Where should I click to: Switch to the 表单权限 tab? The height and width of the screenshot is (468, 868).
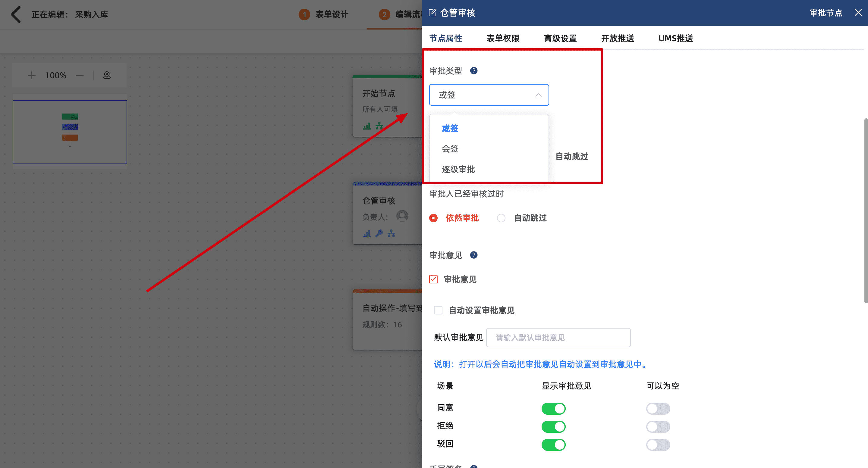(503, 38)
